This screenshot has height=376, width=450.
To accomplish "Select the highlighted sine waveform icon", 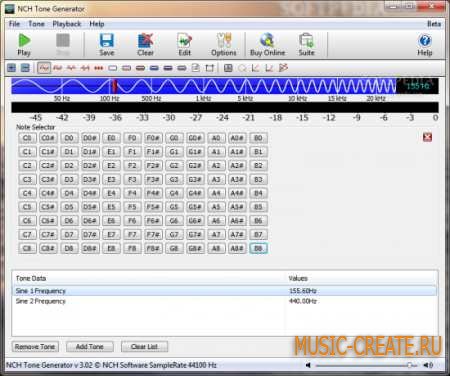I will click(44, 68).
